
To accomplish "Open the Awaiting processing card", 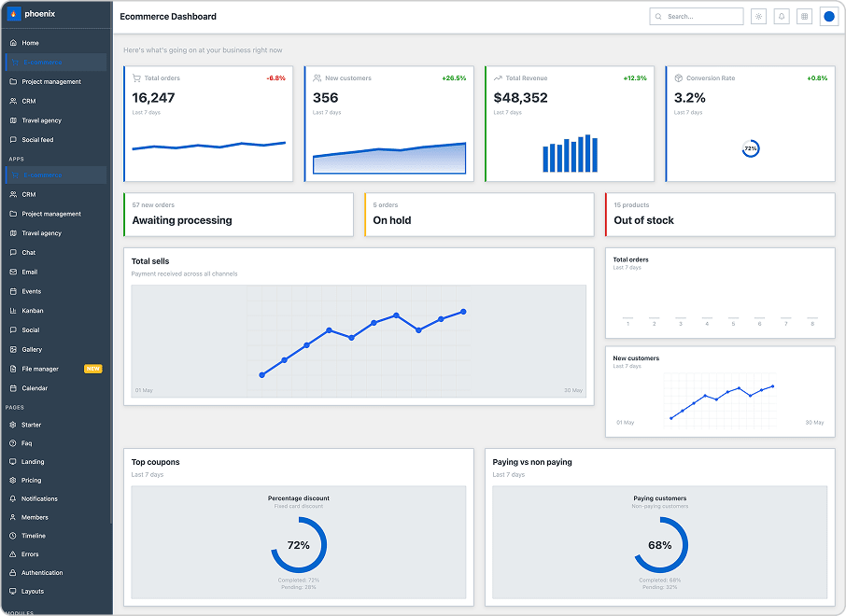I will pyautogui.click(x=238, y=215).
